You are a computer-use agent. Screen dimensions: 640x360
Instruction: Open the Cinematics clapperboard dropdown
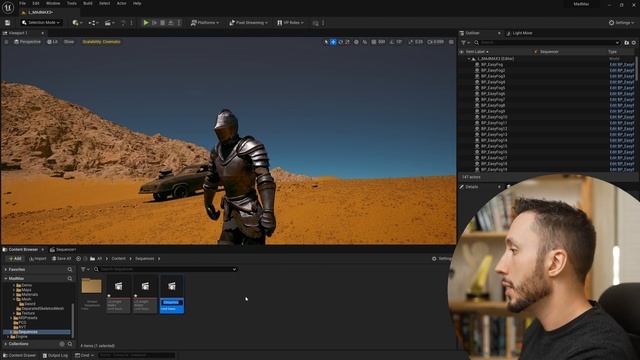pos(109,23)
